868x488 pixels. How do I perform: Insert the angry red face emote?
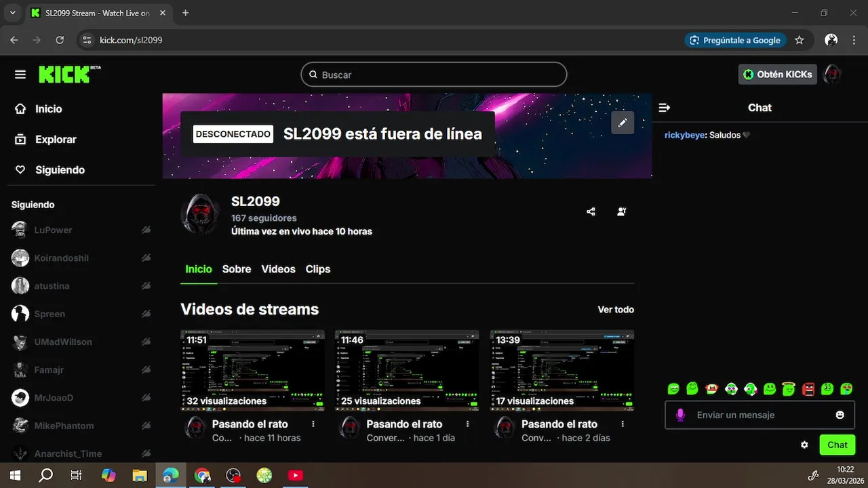[x=808, y=389]
